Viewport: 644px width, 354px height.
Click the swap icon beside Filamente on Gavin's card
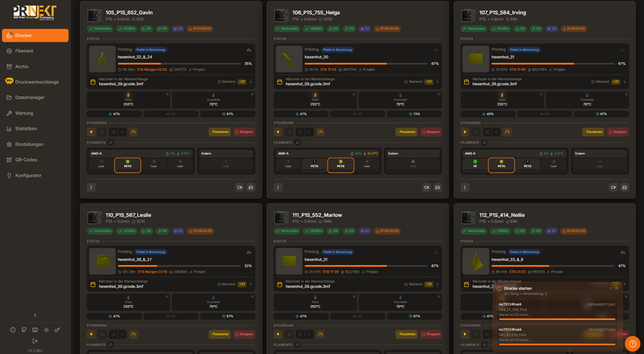[x=111, y=142]
